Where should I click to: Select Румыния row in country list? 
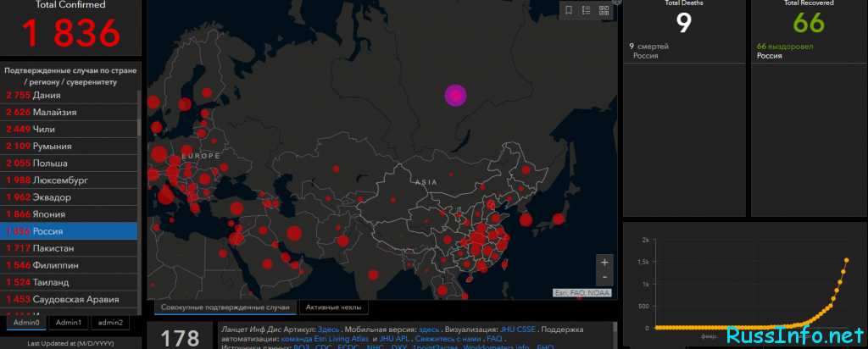click(x=69, y=147)
